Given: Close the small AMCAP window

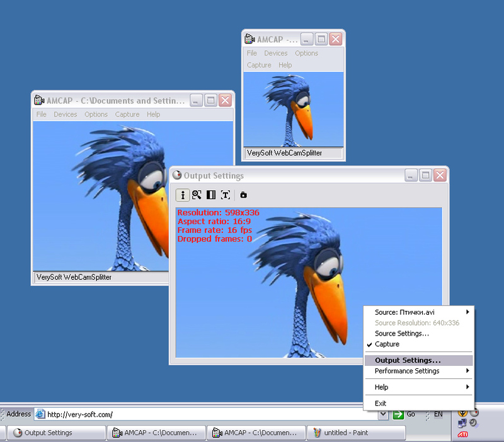Looking at the screenshot, I should click(x=336, y=39).
